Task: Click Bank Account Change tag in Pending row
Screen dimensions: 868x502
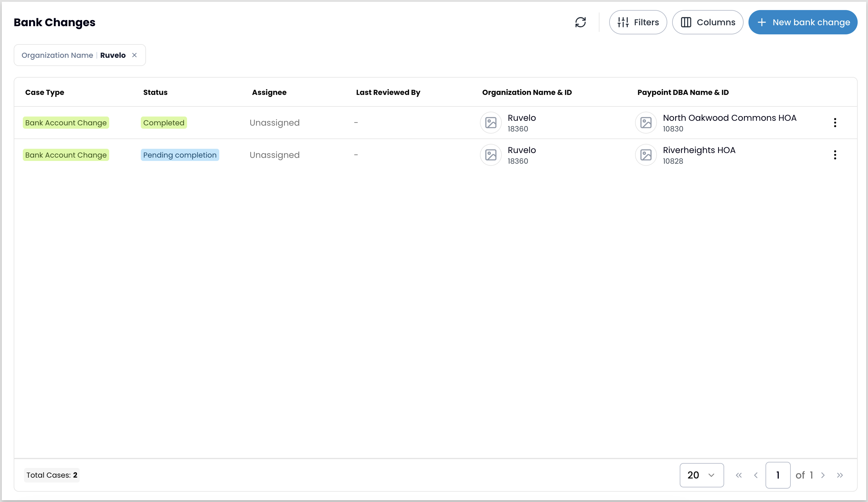Action: [66, 155]
